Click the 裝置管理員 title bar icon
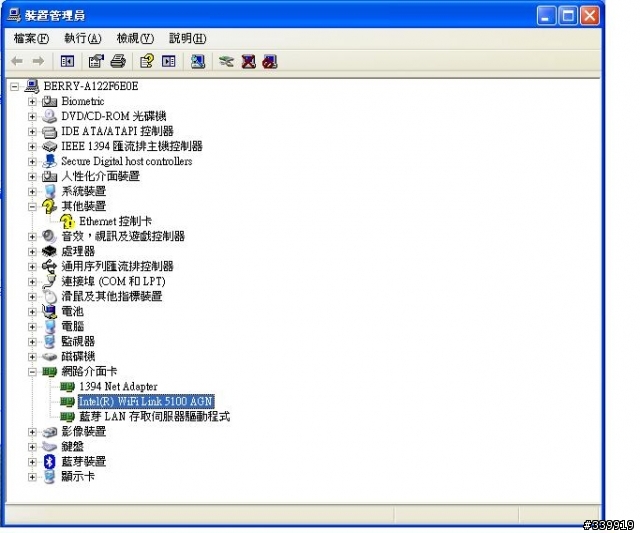Viewport: 640px width, 533px height. [14, 15]
